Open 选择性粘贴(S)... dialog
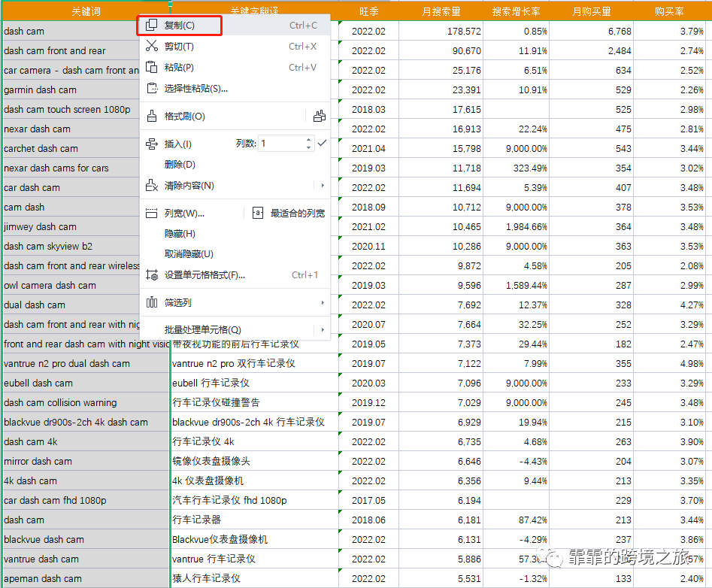This screenshot has width=712, height=588. point(196,88)
